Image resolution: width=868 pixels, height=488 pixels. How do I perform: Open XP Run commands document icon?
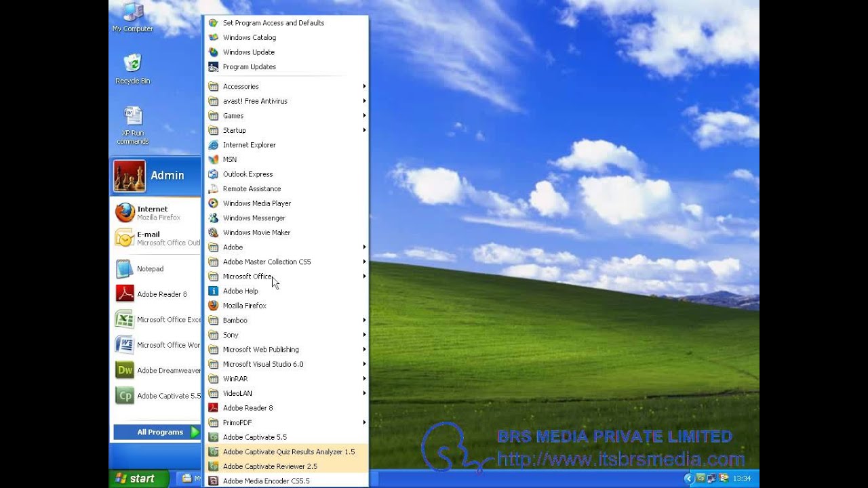click(133, 125)
